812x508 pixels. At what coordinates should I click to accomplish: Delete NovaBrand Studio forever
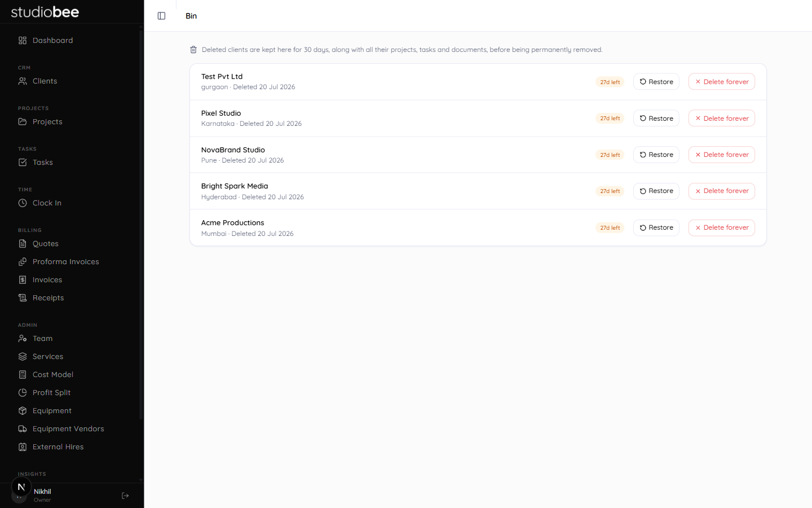click(722, 155)
